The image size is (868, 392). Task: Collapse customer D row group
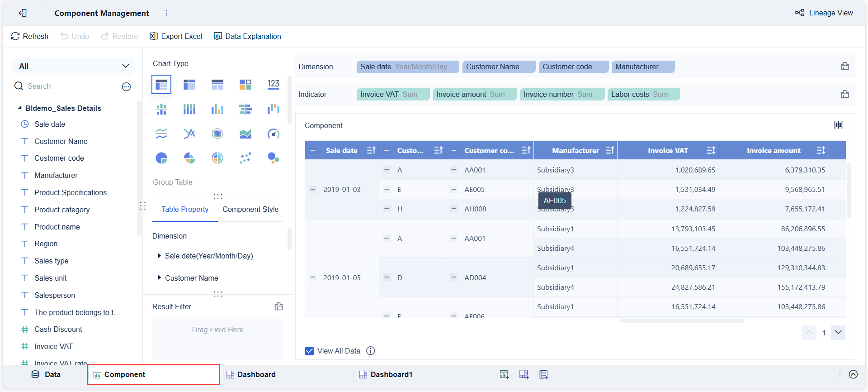pyautogui.click(x=387, y=277)
